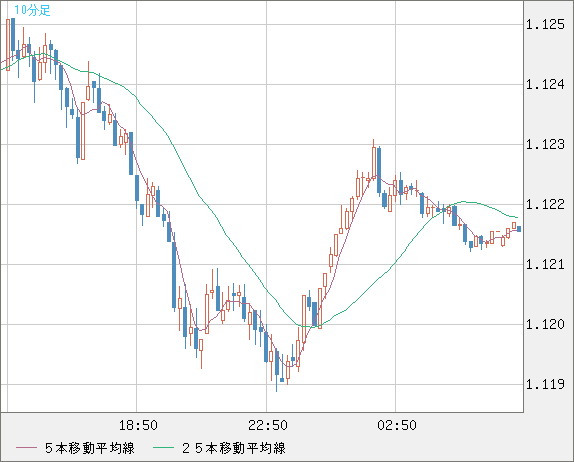Click the 22:50 time axis label

pos(268,425)
